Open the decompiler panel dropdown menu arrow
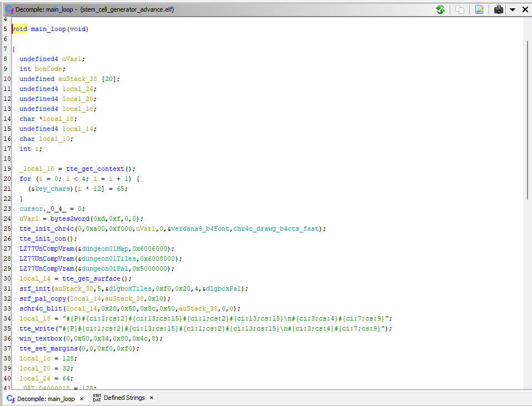 coord(513,9)
